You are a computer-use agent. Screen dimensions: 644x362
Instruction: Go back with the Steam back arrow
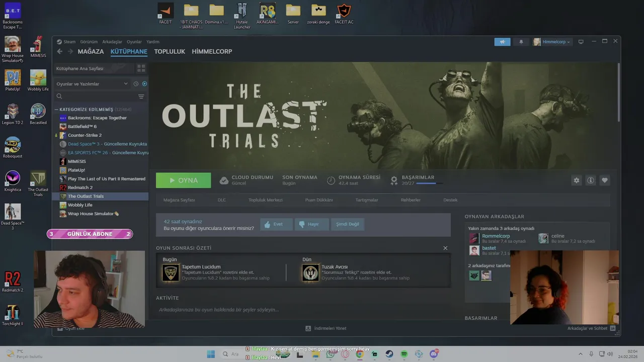[x=60, y=51]
